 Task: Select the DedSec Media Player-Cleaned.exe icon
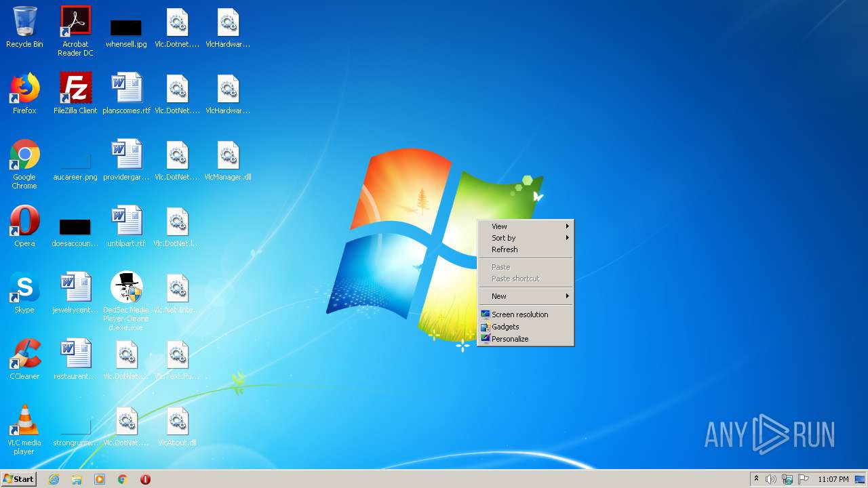click(x=126, y=301)
